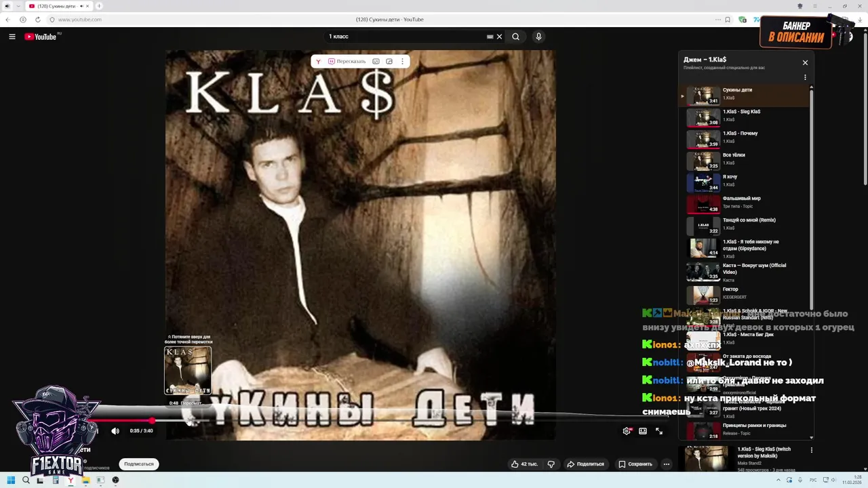Click the Пересказать button on video overlay
This screenshot has width=868, height=488.
pos(347,61)
